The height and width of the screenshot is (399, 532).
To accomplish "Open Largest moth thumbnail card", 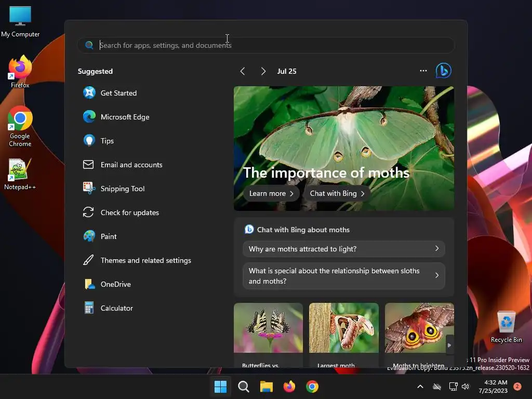I will pyautogui.click(x=344, y=335).
